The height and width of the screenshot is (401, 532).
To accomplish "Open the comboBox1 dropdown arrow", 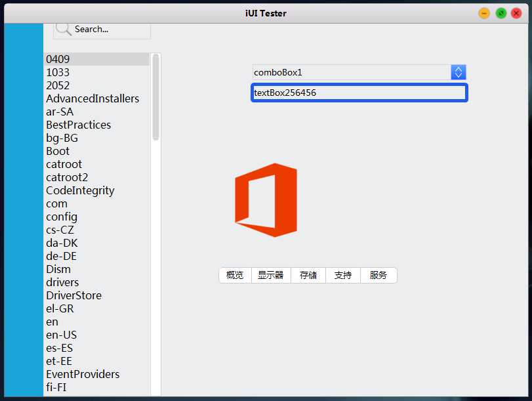I will coord(459,72).
